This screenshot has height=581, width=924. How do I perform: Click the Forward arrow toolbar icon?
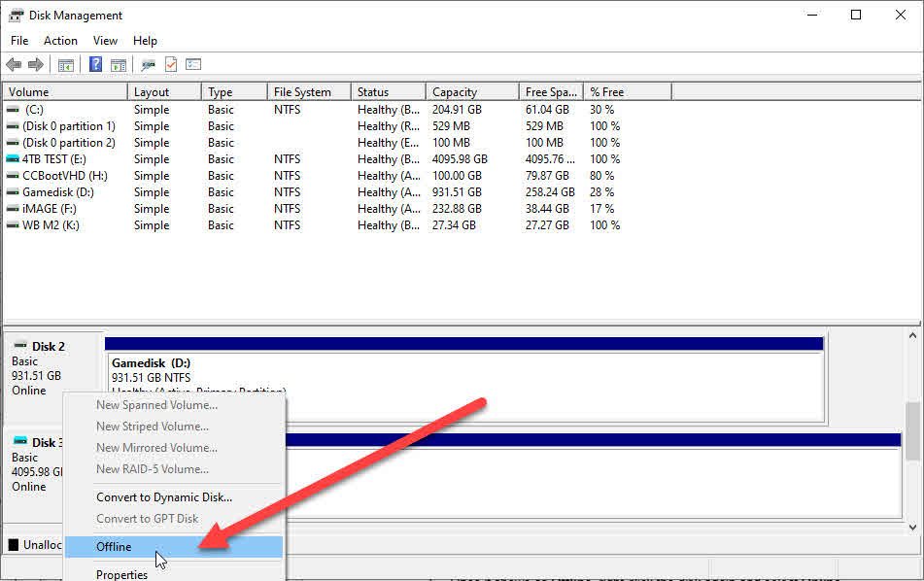[36, 65]
